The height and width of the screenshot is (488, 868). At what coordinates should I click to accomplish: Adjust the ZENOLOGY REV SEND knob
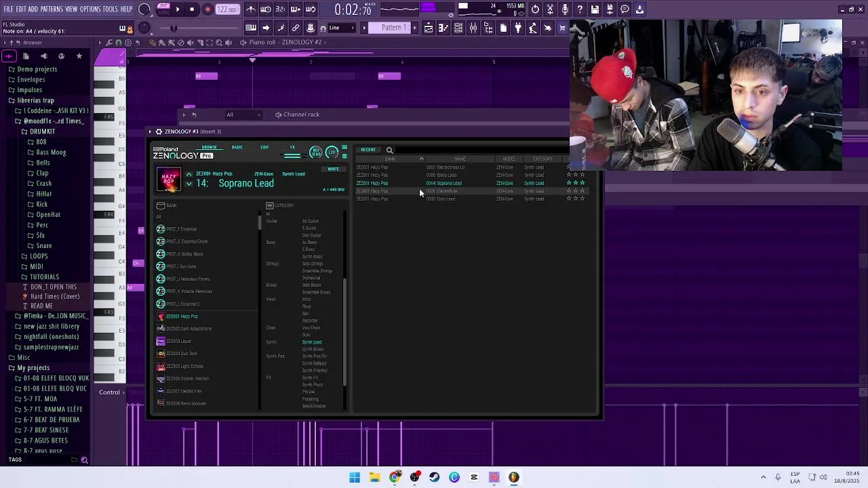point(315,152)
